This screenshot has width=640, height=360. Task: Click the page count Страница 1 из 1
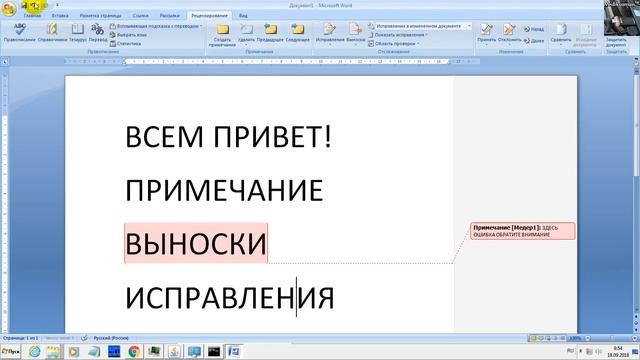click(x=20, y=338)
